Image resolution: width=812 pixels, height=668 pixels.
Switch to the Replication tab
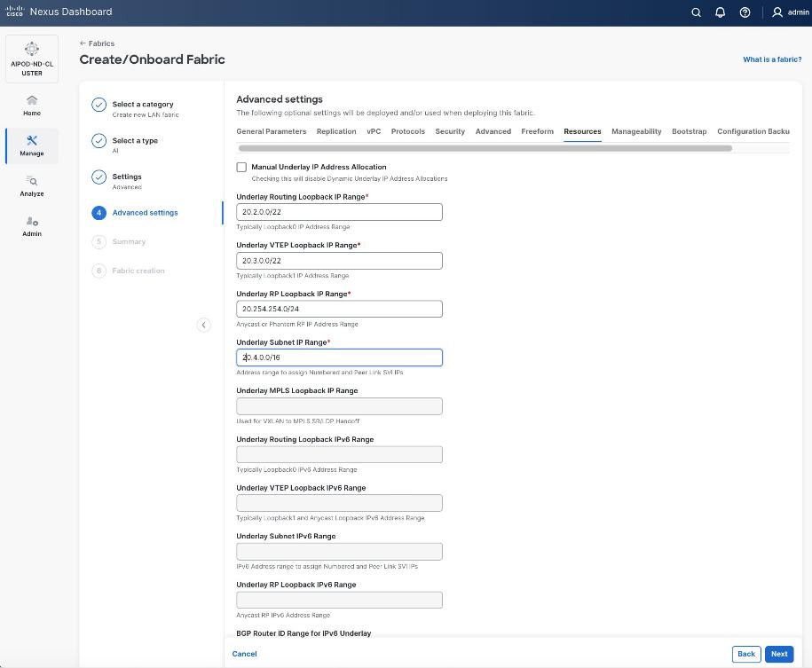336,131
